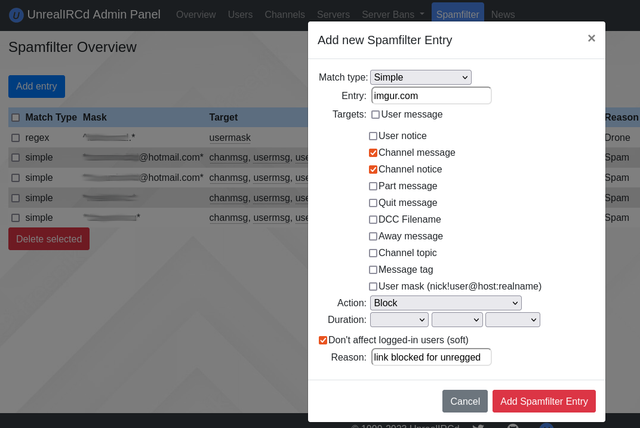
Task: Open the third Duration dropdown
Action: [x=512, y=320]
